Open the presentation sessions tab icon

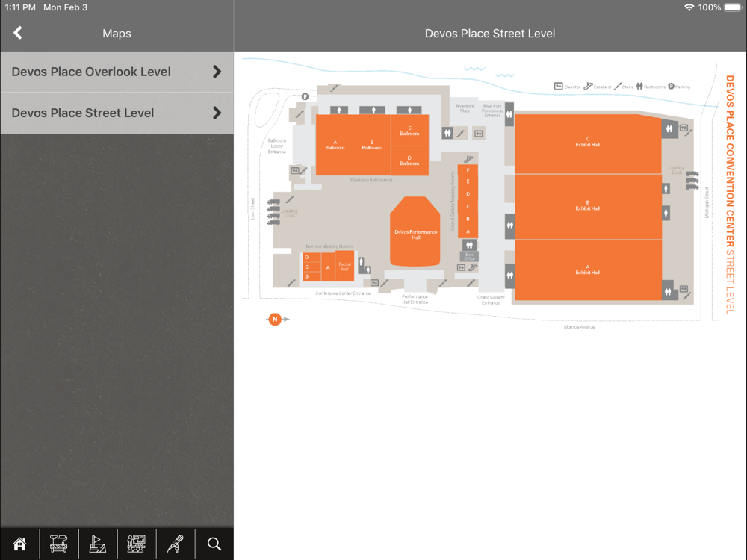[136, 544]
